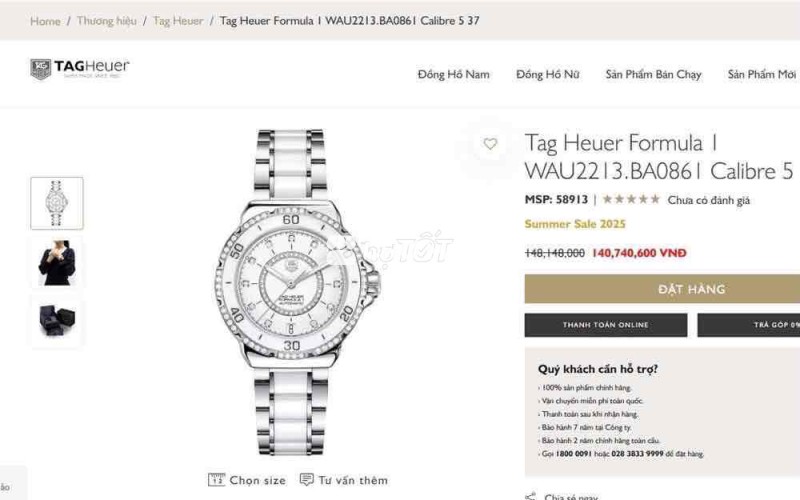Click the Tư vấn thêm chat icon

pos(307,480)
